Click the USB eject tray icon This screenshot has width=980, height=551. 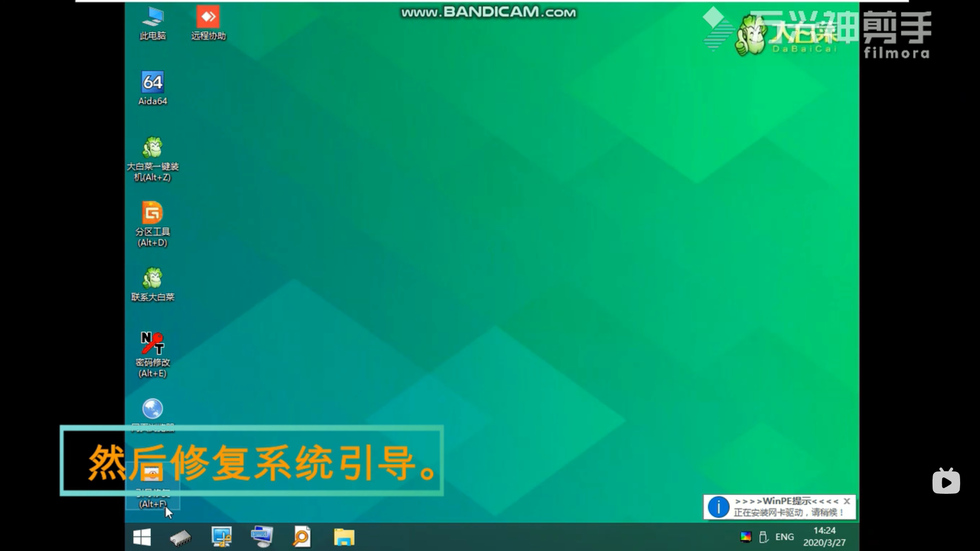click(x=764, y=537)
